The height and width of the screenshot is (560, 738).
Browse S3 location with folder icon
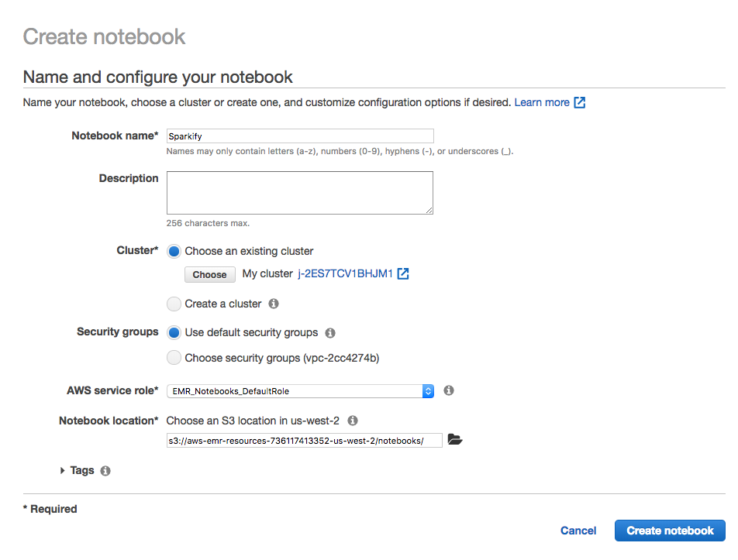pos(455,440)
